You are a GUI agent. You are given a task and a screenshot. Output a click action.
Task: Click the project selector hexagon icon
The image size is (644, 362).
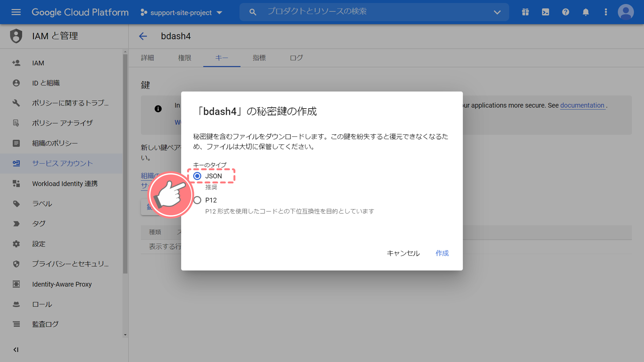click(144, 13)
